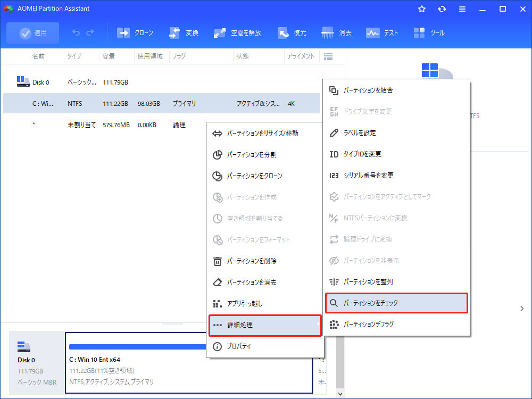The image size is (532, 399).
Task: Click the refresh icon in the title bar
Action: coord(442,9)
